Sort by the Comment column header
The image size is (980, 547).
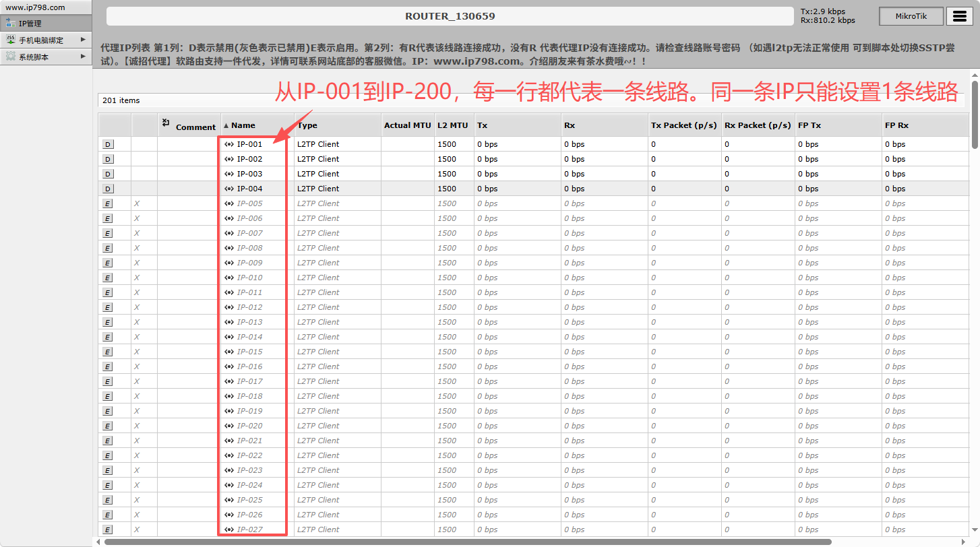pos(189,125)
